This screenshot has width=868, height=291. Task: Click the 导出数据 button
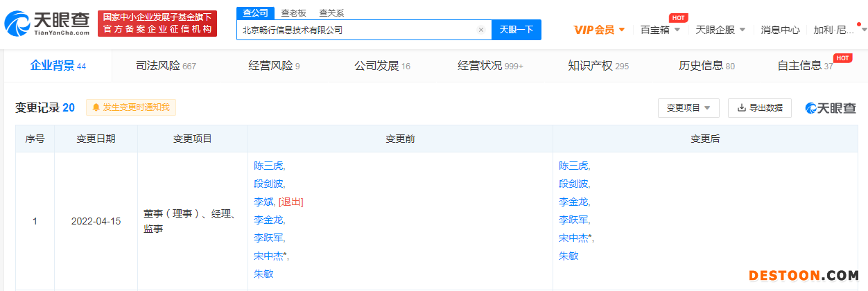pos(759,108)
